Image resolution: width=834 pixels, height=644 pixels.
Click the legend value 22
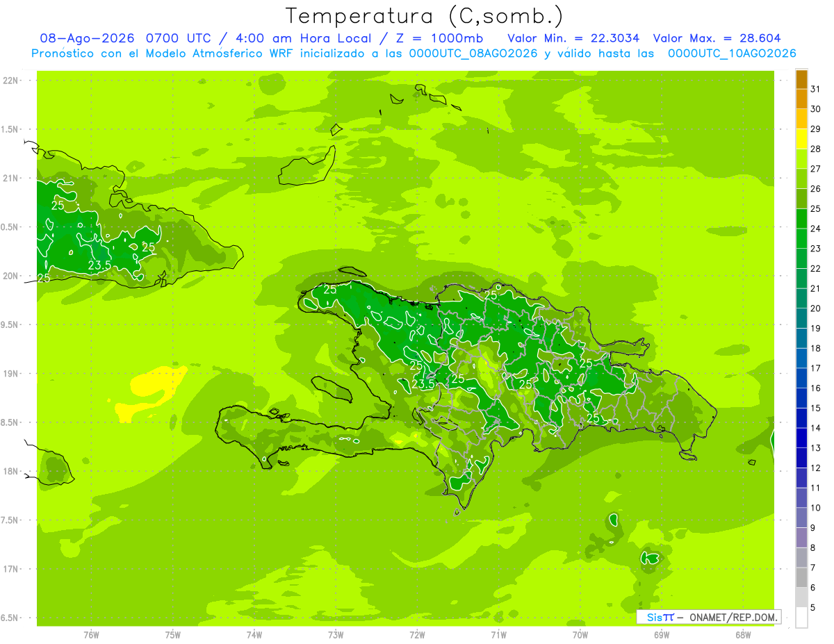[x=816, y=268]
